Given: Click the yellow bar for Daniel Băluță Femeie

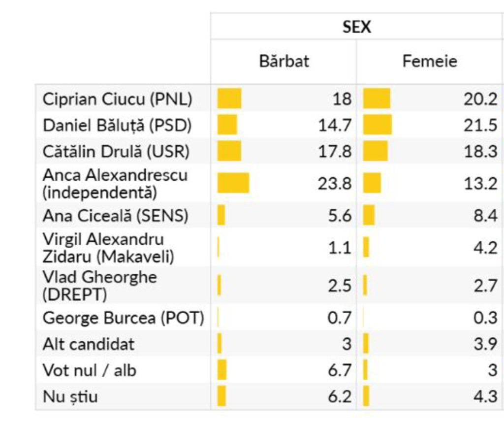Looking at the screenshot, I should point(378,125).
